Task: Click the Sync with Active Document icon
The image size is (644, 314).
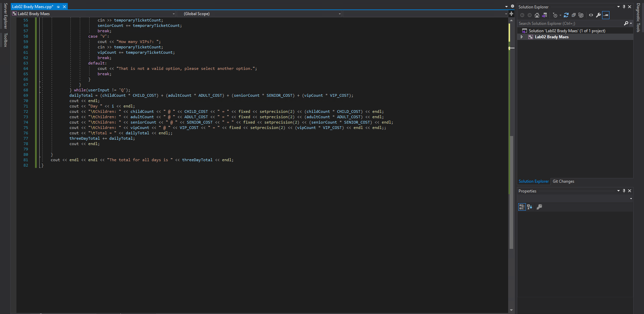Action: point(566,15)
